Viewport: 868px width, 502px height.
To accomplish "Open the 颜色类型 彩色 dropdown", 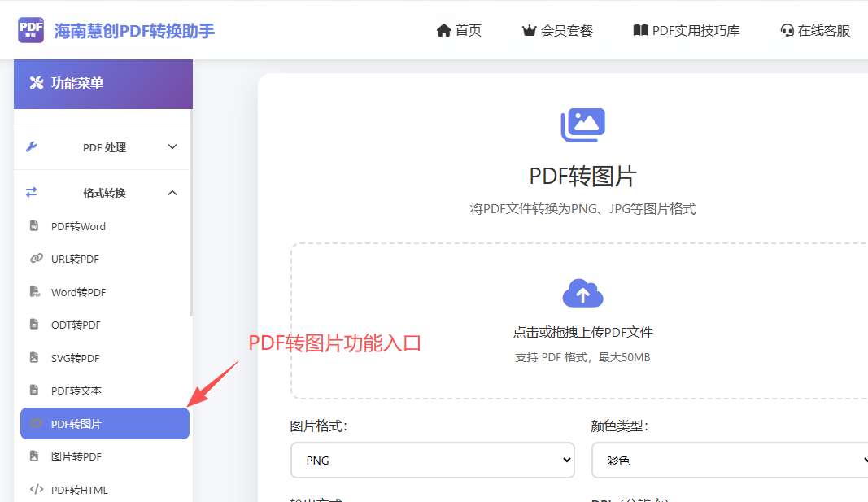I will pos(730,460).
